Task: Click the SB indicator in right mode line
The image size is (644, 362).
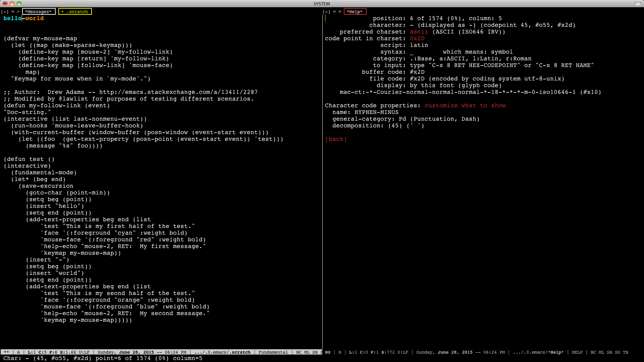Action: coord(609,352)
